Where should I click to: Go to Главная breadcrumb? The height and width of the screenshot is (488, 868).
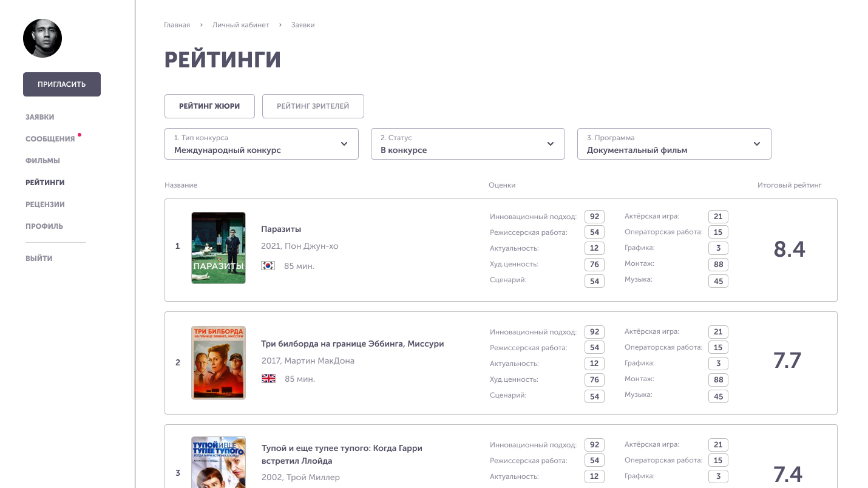click(177, 25)
